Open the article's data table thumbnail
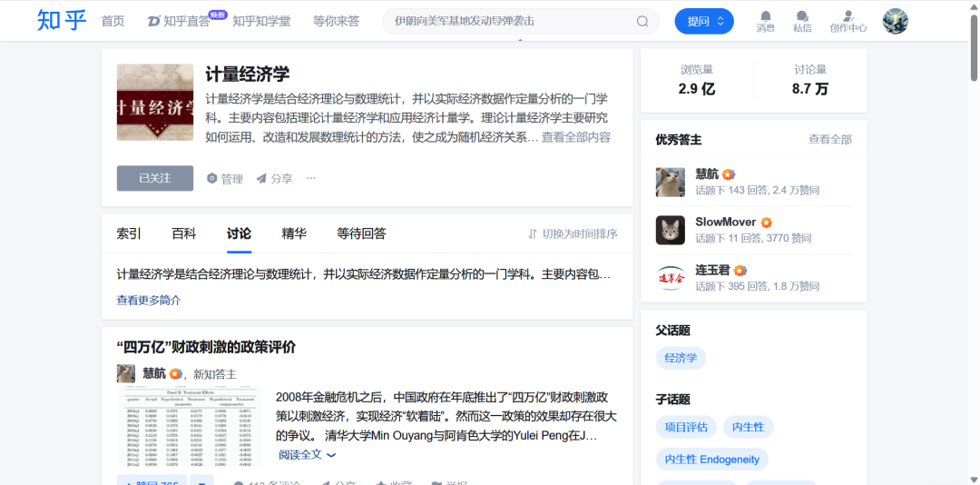The width and height of the screenshot is (980, 485). point(190,428)
